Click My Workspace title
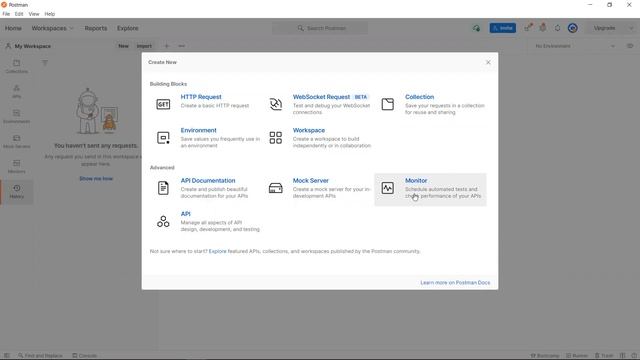The height and width of the screenshot is (360, 640). coord(33,46)
